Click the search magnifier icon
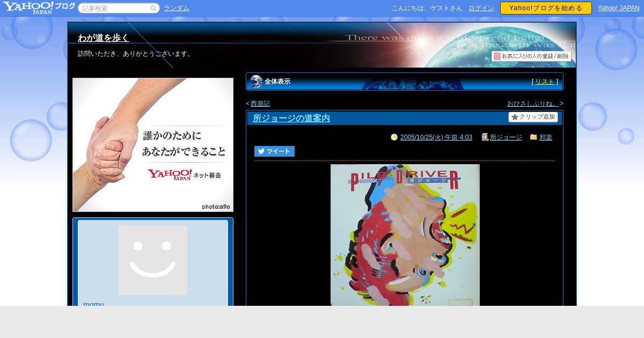Viewport: 644px width, 338px height. pos(153,8)
